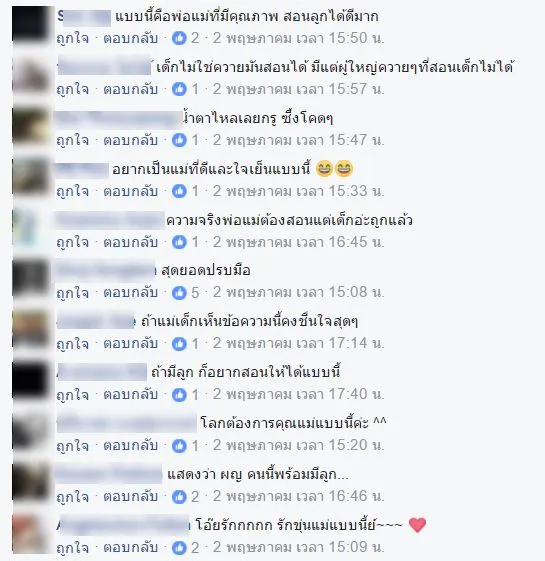
Task: Open the avatar beside the last comment
Action: point(31,533)
